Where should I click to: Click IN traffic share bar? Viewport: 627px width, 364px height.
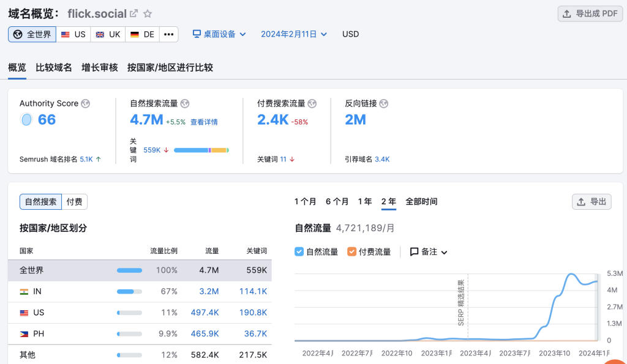[129, 292]
